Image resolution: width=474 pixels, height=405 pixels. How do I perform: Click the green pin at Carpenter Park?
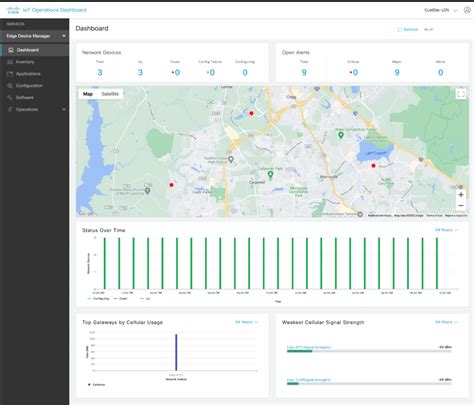(x=270, y=174)
